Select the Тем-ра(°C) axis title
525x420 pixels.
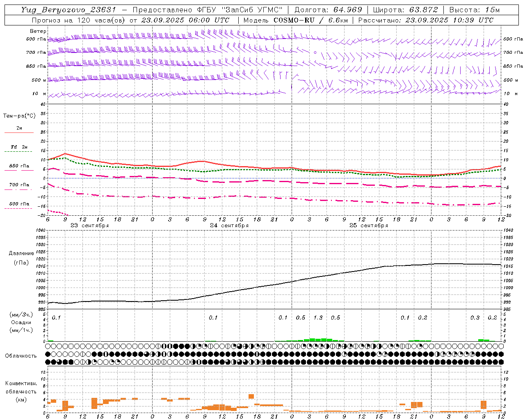(x=19, y=116)
